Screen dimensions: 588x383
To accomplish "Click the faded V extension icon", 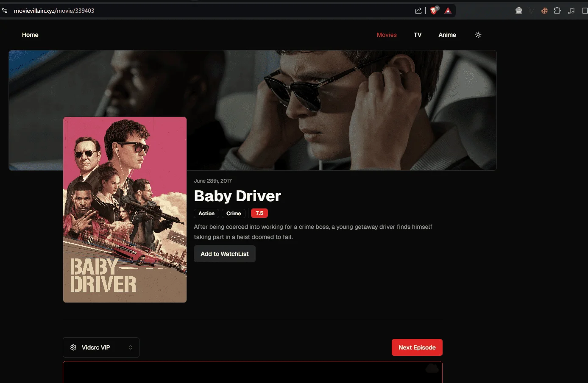I will tap(532, 11).
